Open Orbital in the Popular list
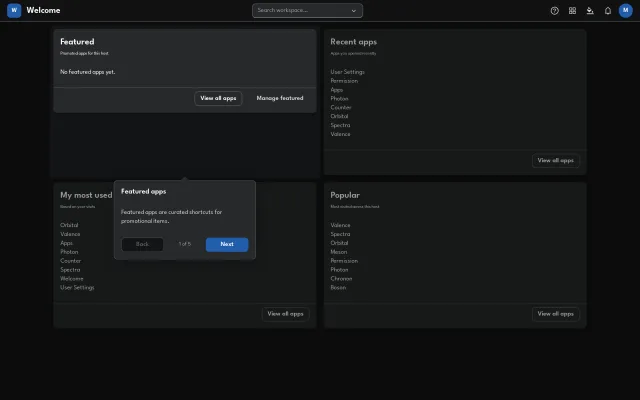The image size is (640, 400). click(x=339, y=243)
